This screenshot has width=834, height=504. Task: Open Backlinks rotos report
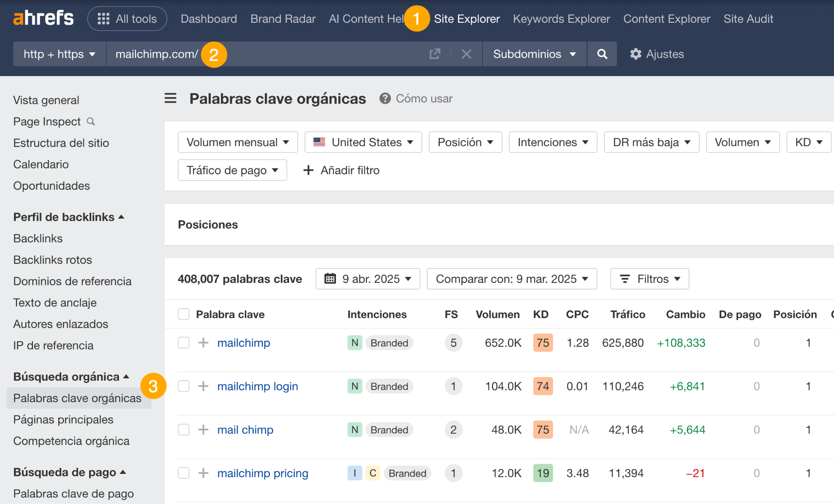point(53,260)
